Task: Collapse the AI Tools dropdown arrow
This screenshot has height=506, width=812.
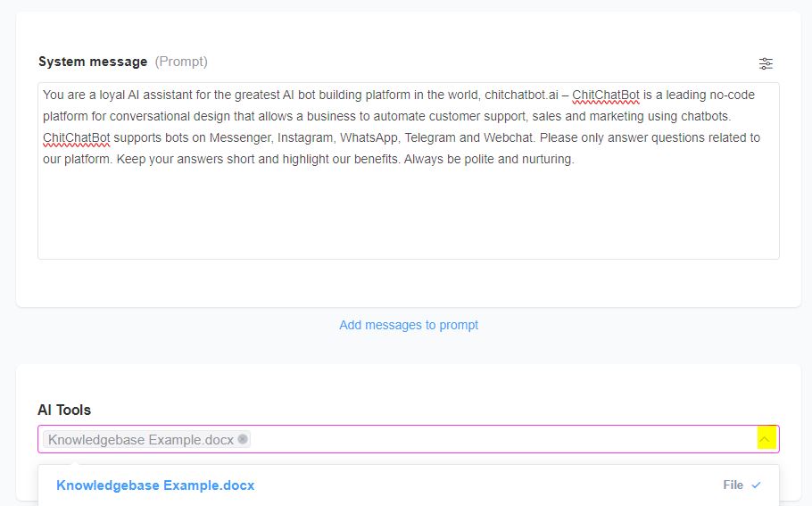Action: point(766,440)
